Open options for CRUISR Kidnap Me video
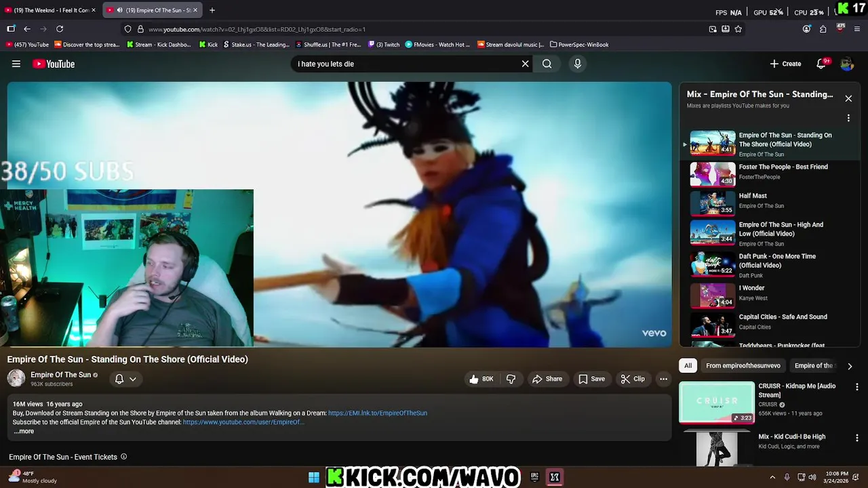Image resolution: width=868 pixels, height=488 pixels. 857,387
